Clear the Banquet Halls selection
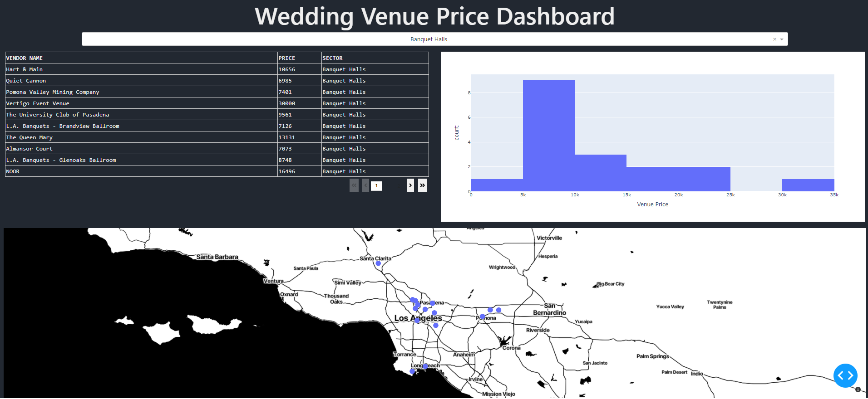868x399 pixels. click(774, 39)
